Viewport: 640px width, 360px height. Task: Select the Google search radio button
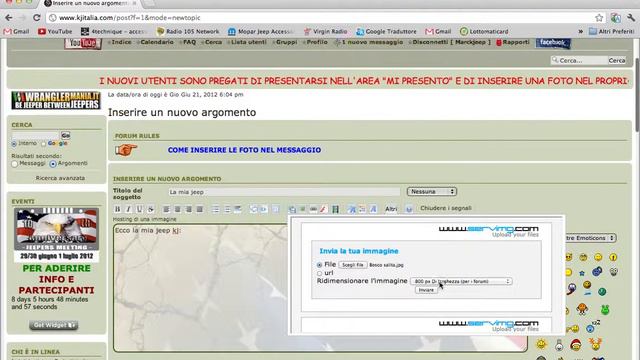44,144
